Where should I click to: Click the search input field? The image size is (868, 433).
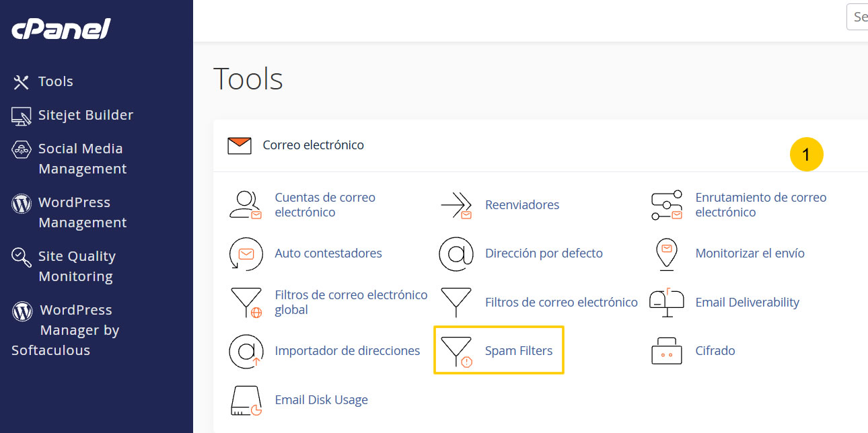[857, 17]
